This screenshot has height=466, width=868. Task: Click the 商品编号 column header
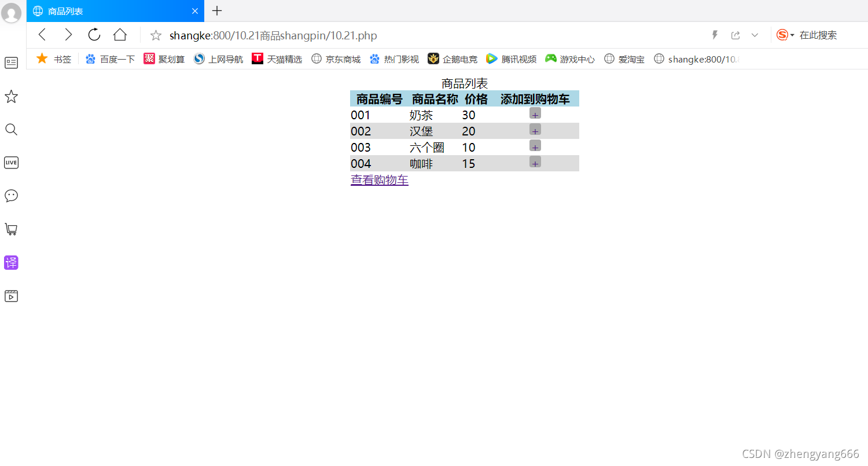pos(380,99)
